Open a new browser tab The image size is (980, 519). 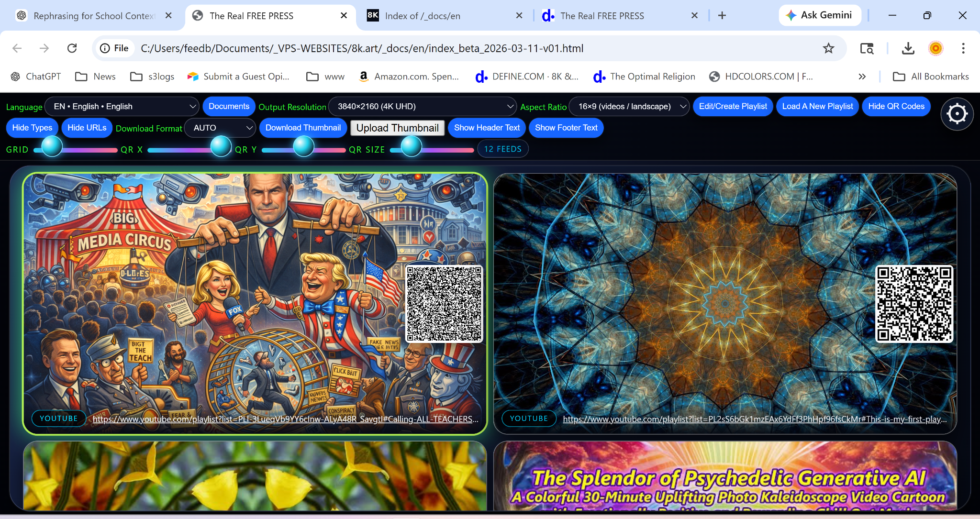pos(722,16)
